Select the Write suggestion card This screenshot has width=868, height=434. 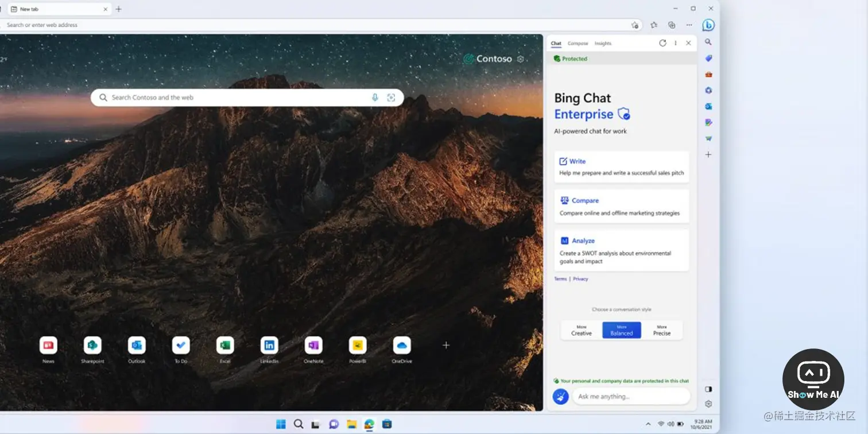coord(622,167)
